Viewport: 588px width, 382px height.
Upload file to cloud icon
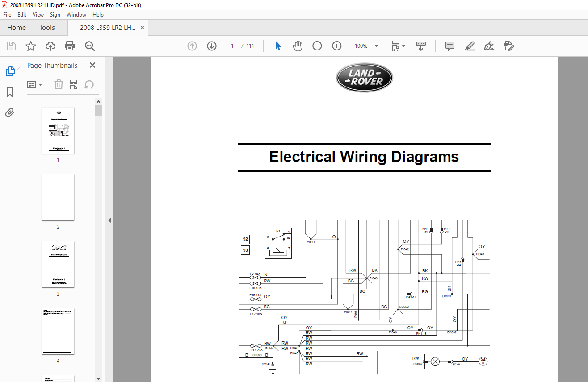tap(50, 46)
